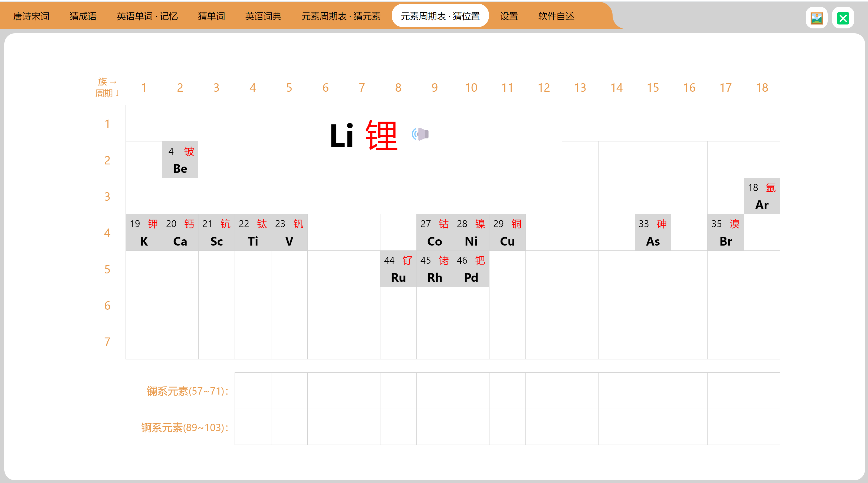Screen dimensions: 868x483
Task: Switch to the 猜成语 tab
Action: coord(83,16)
